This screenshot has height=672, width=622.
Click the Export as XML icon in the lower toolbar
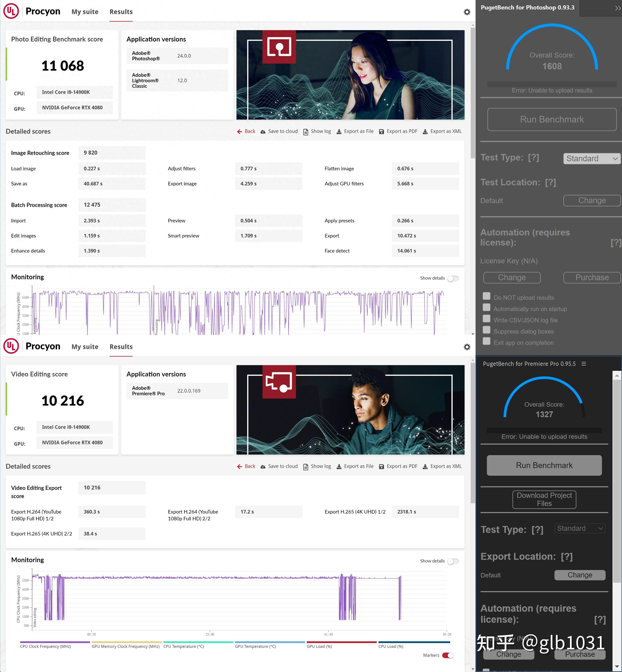pyautogui.click(x=425, y=466)
